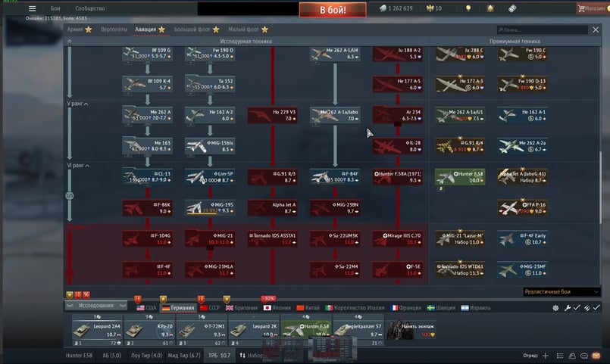Click the Silver Lions currency icon
Screen dimensions: 610x364
[383, 8]
